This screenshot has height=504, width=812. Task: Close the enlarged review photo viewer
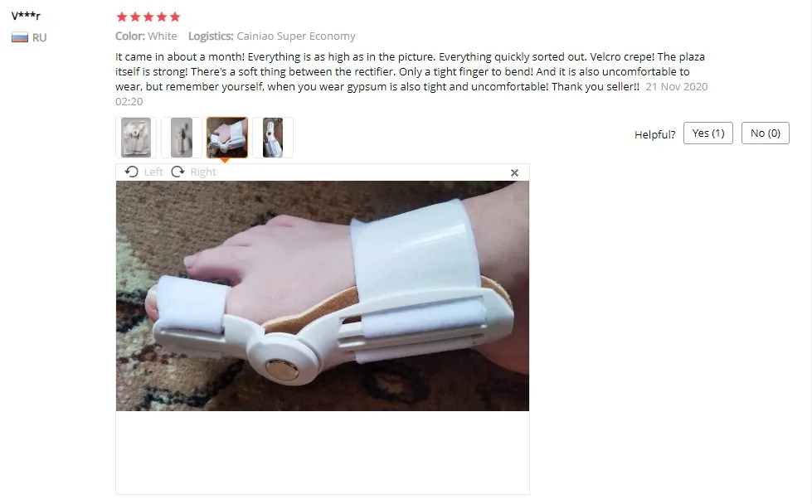tap(514, 172)
